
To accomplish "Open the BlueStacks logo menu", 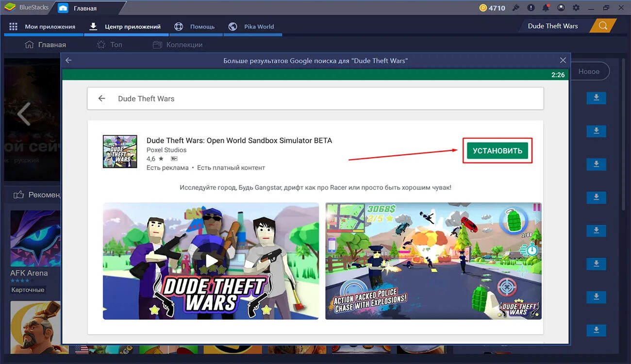I will pos(10,8).
